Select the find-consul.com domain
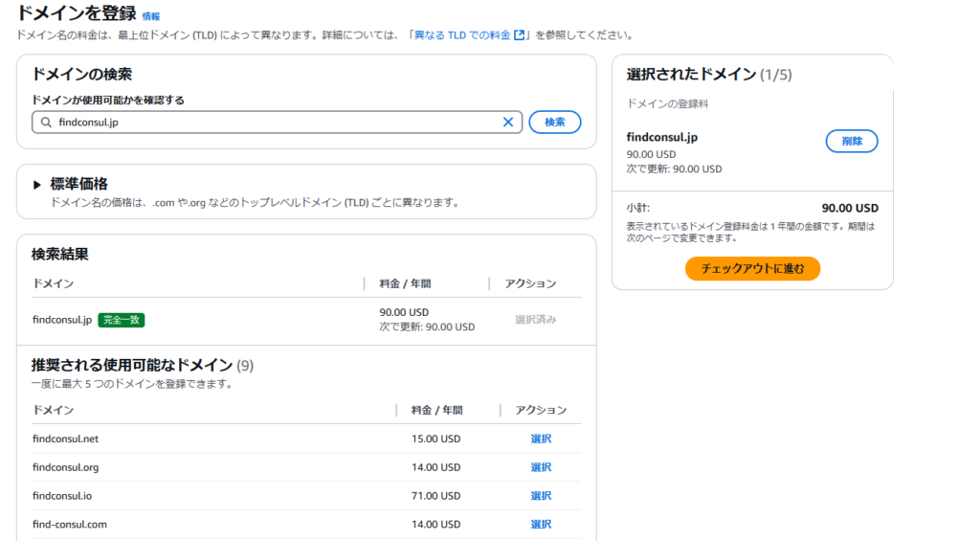 pos(541,524)
